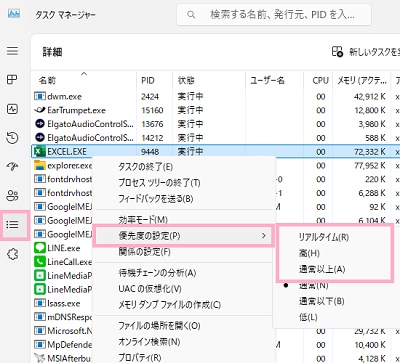Screen dimensions: 400x363
Task: Click PID 9448 cell
Action: click(x=150, y=152)
